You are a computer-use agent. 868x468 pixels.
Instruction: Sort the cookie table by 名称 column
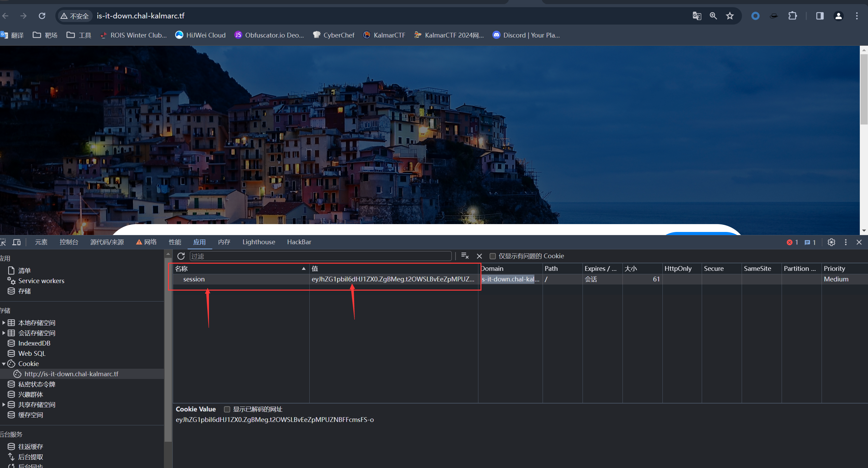241,268
